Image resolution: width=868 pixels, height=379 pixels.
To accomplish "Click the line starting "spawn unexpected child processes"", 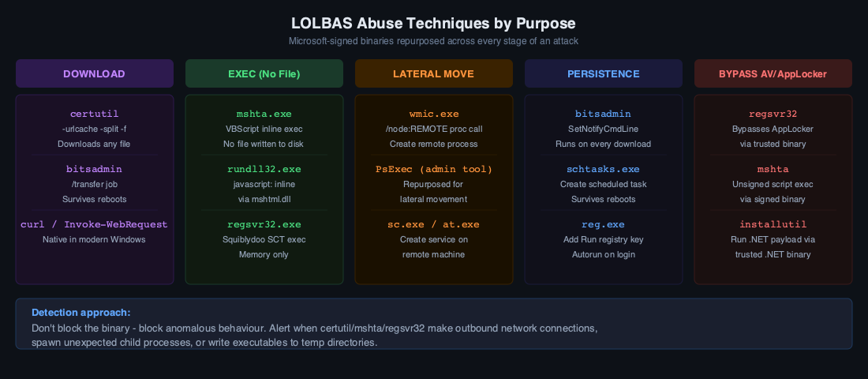I will pyautogui.click(x=204, y=343).
